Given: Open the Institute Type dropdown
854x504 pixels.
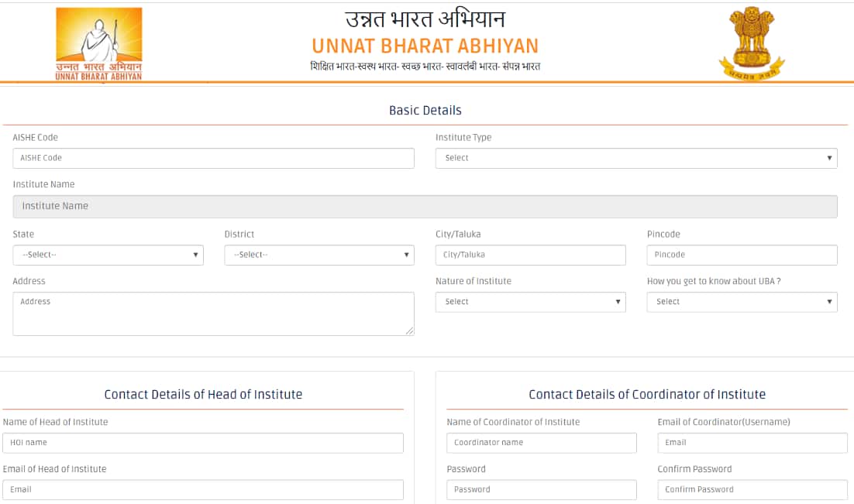Looking at the screenshot, I should 636,158.
